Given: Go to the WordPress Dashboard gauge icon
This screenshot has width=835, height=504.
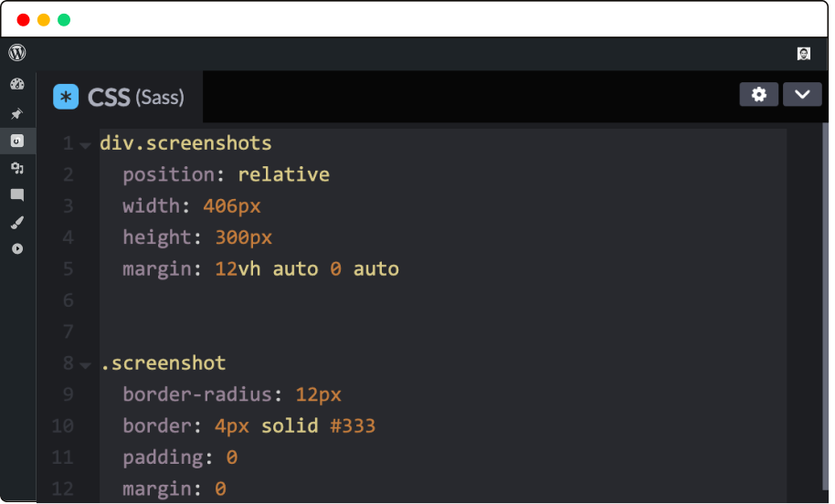Looking at the screenshot, I should pyautogui.click(x=17, y=85).
